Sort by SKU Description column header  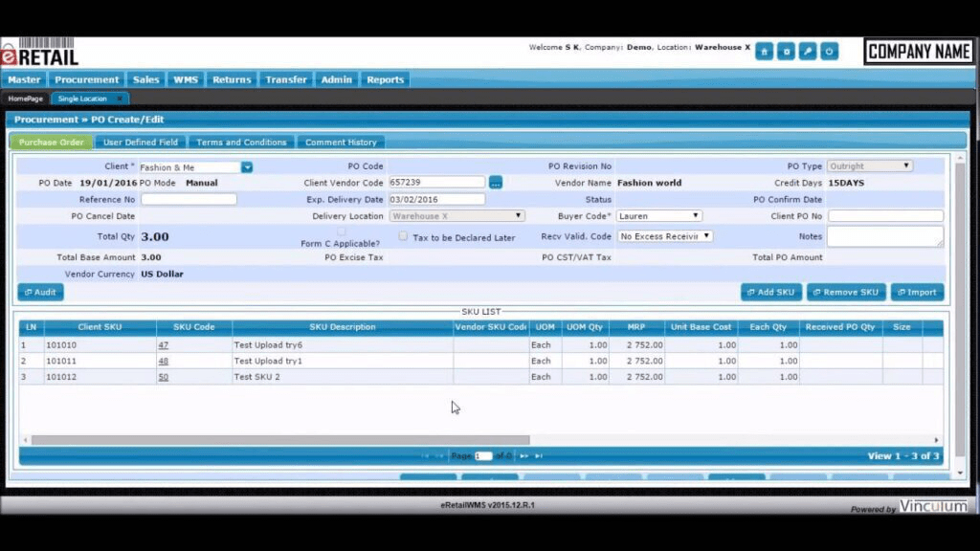click(343, 327)
